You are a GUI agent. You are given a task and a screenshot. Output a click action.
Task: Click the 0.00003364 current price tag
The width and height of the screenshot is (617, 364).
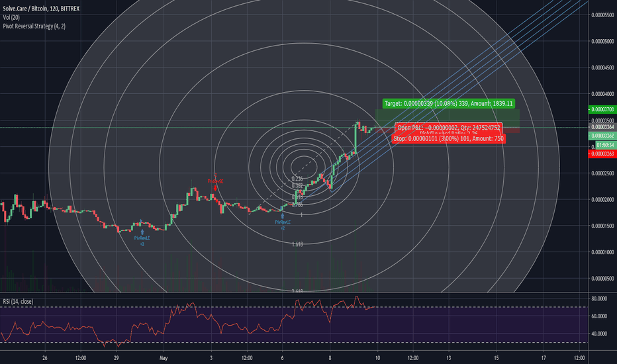pos(602,127)
